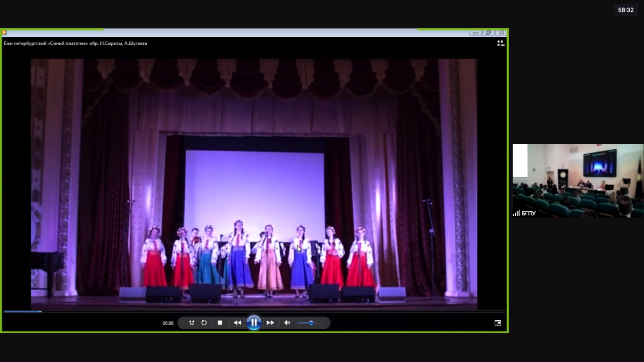Minimize the media player window

click(475, 33)
